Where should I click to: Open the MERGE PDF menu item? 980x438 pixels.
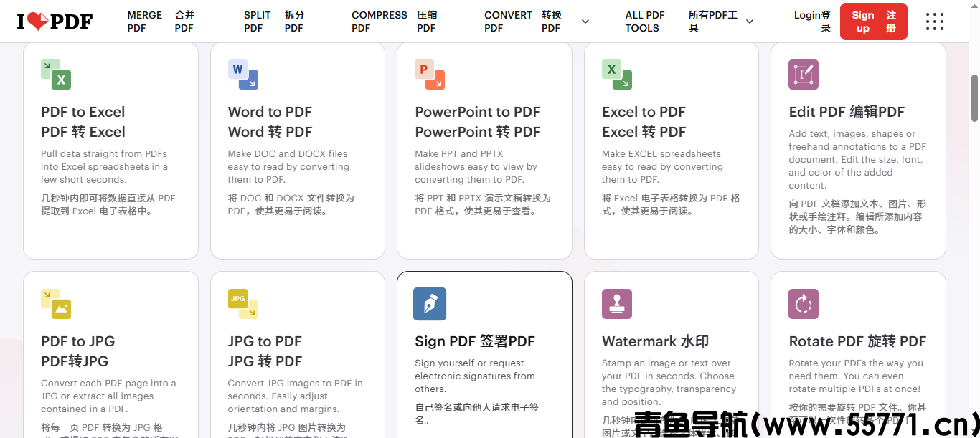coord(161,22)
